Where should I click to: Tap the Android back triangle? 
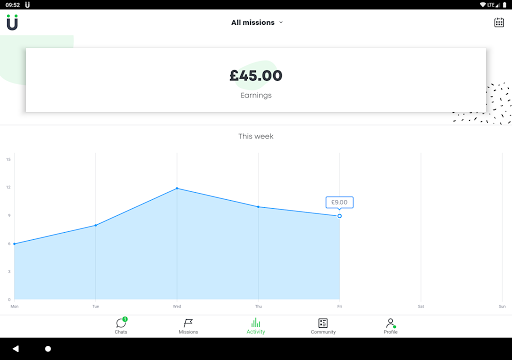point(16,349)
